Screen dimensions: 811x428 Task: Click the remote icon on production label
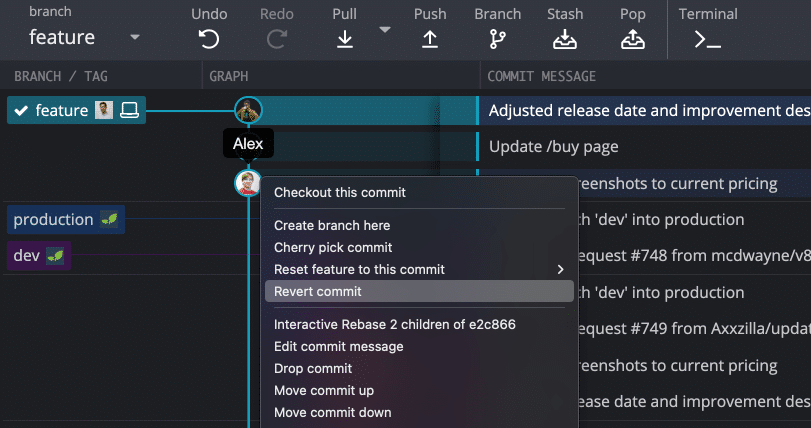pos(109,220)
